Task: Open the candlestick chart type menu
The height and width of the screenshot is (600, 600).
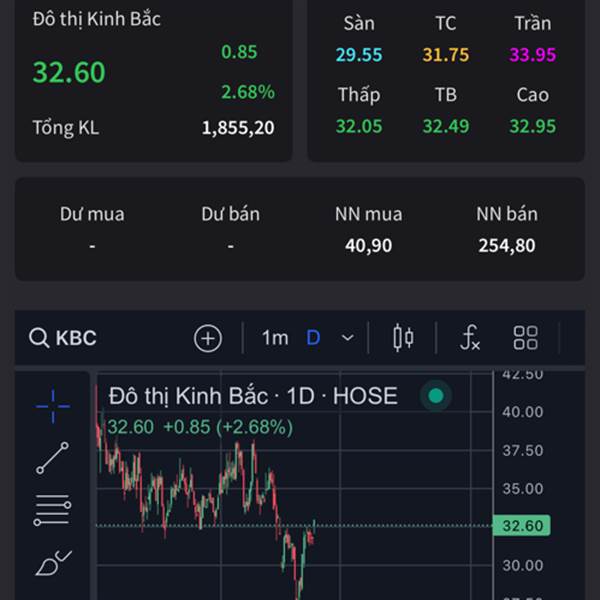Action: (403, 338)
